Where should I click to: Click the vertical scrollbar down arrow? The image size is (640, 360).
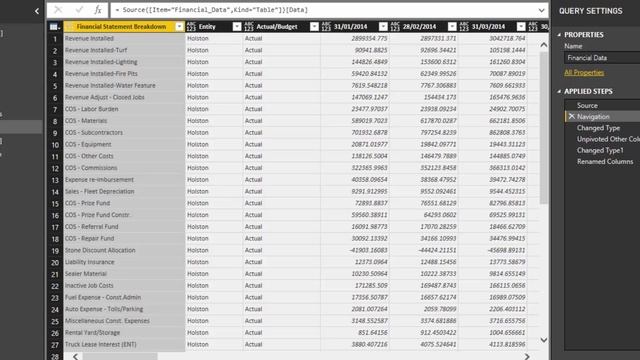click(x=544, y=340)
